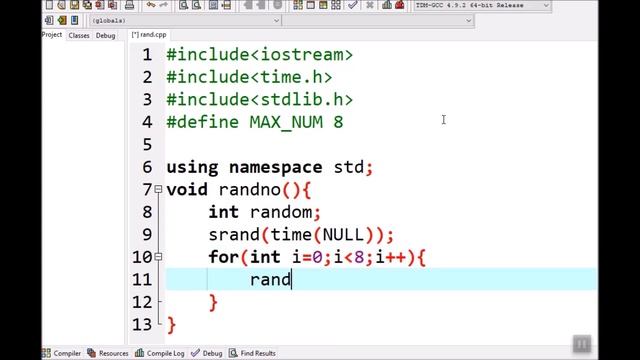Click the Save All toolbar icon
This screenshot has width=640, height=360.
[87, 5]
